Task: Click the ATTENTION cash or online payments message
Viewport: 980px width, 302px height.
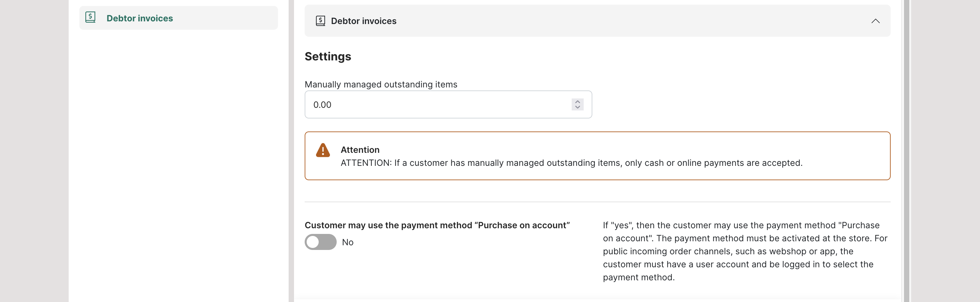Action: (571, 163)
